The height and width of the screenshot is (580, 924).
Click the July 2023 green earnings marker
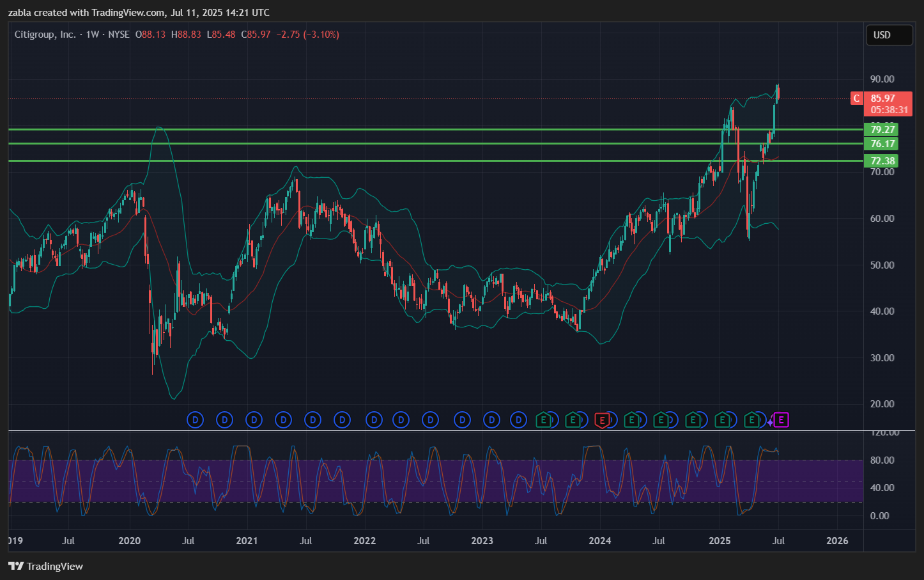click(x=543, y=420)
